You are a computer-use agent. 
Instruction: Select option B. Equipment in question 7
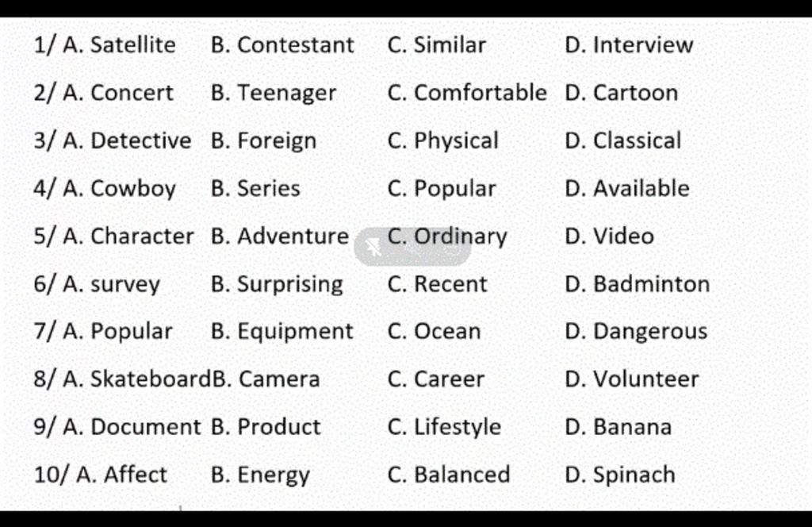tap(282, 333)
